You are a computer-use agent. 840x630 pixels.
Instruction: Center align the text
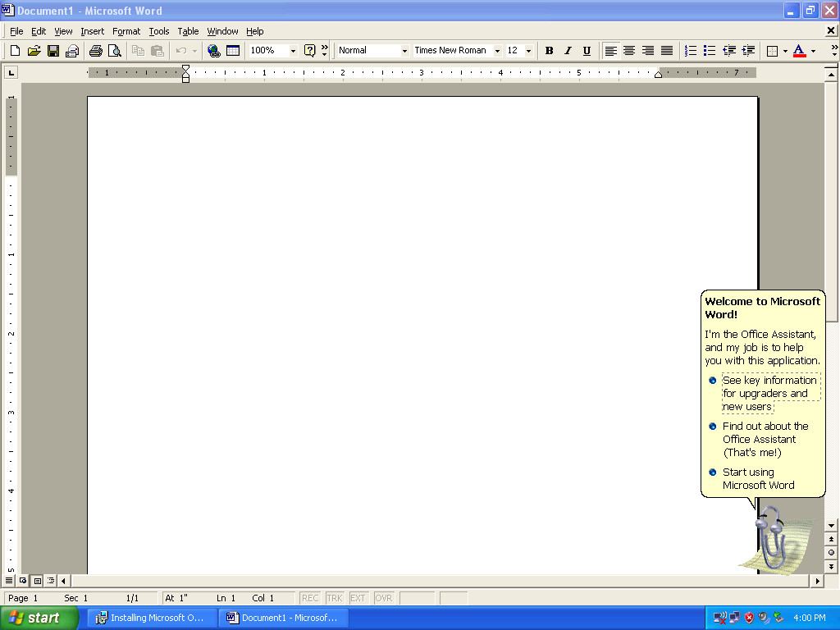[x=629, y=50]
